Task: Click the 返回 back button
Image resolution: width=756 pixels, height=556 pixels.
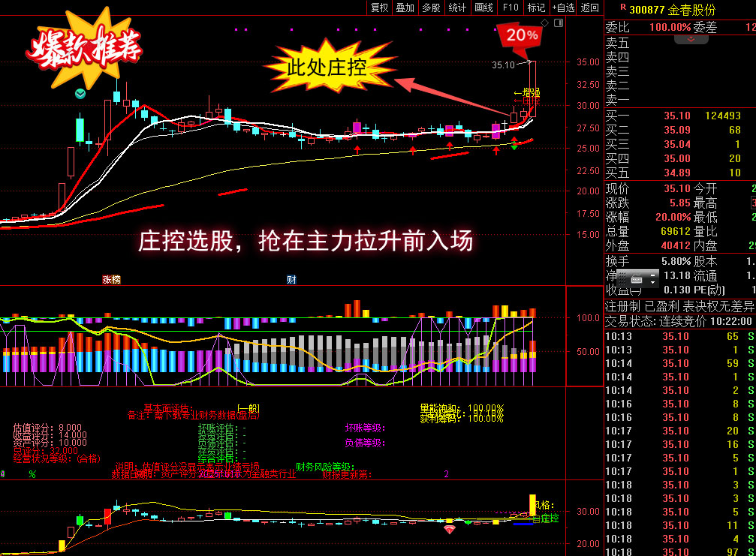Action: (x=590, y=8)
